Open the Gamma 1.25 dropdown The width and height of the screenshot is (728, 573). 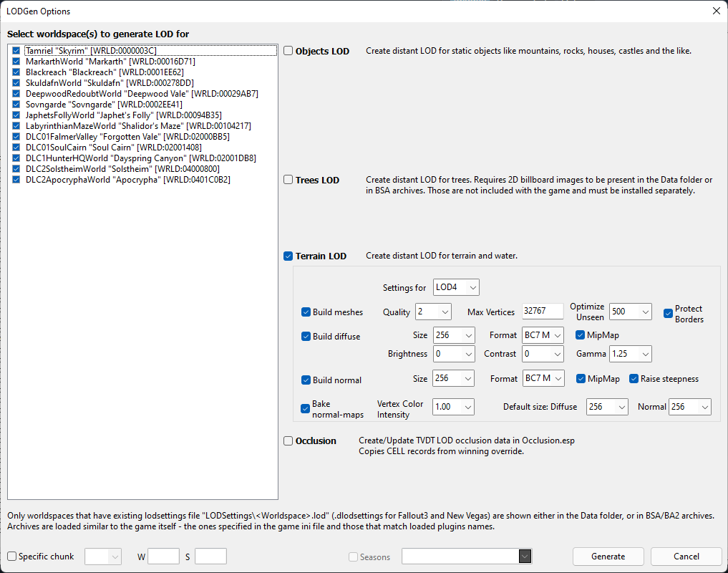pyautogui.click(x=631, y=354)
